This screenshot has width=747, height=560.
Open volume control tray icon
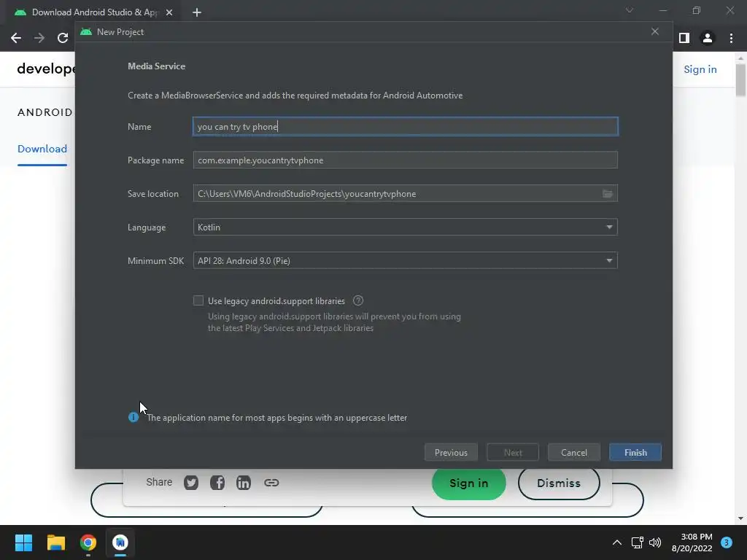pos(656,542)
